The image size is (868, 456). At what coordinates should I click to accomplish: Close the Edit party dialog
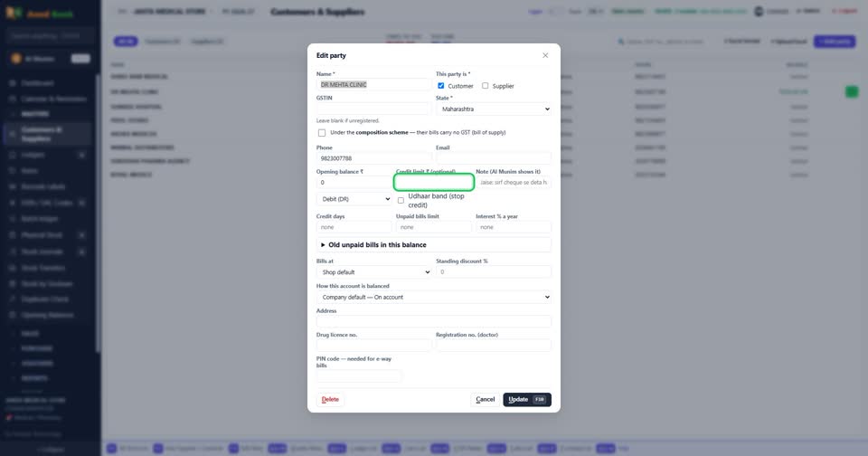pos(545,55)
